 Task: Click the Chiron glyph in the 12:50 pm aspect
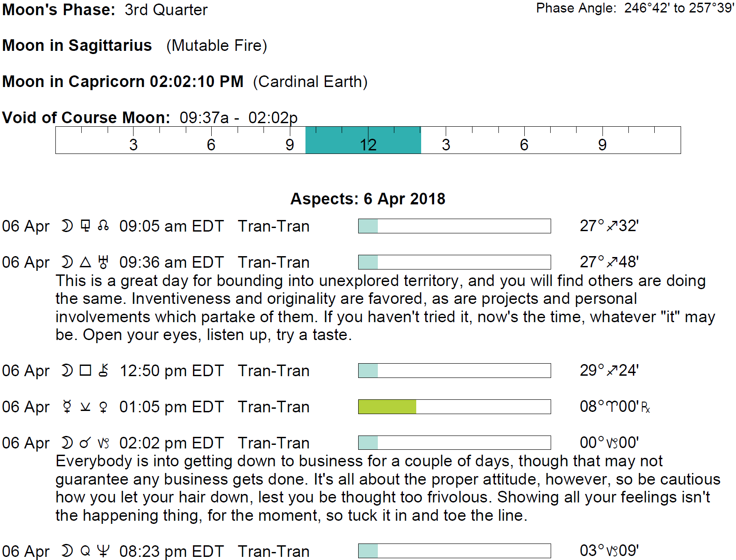point(103,371)
